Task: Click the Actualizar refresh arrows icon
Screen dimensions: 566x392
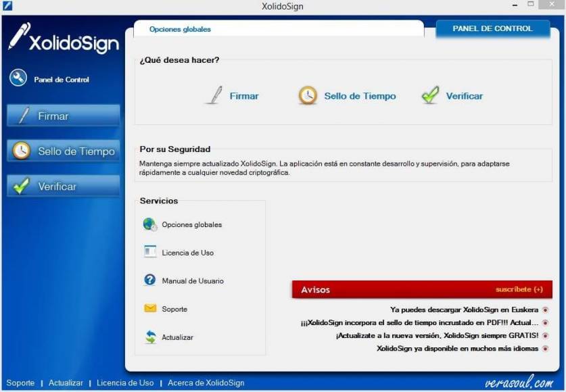Action: [x=149, y=337]
